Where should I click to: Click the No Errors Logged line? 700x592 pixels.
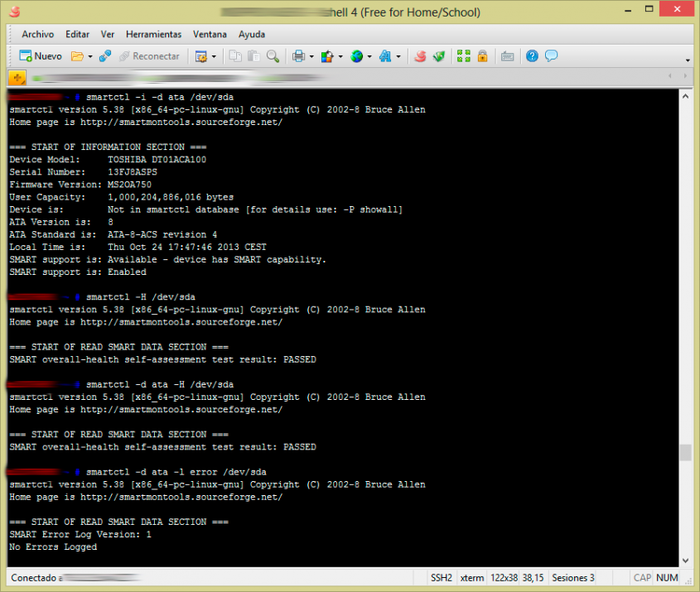(x=53, y=547)
